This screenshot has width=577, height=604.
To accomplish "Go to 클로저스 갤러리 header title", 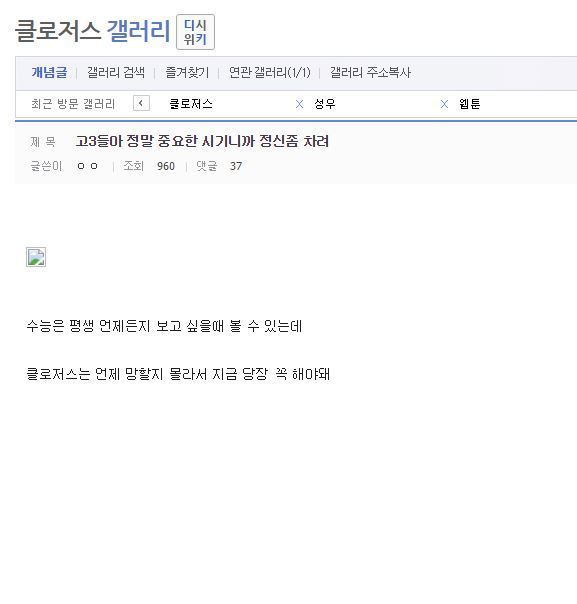I will pyautogui.click(x=92, y=31).
